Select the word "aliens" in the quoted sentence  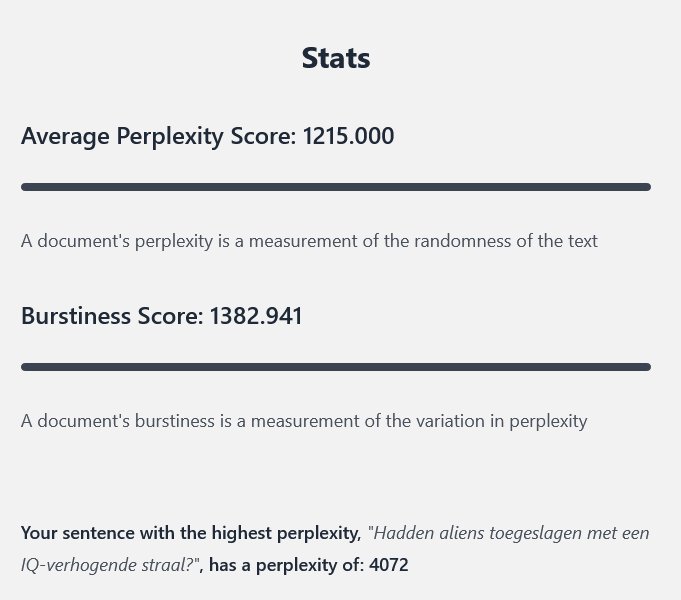click(x=461, y=533)
